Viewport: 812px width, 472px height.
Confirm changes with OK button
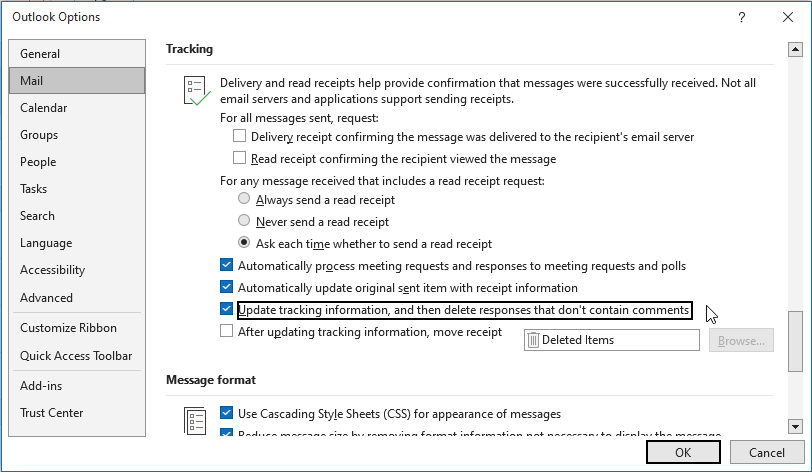(x=683, y=452)
